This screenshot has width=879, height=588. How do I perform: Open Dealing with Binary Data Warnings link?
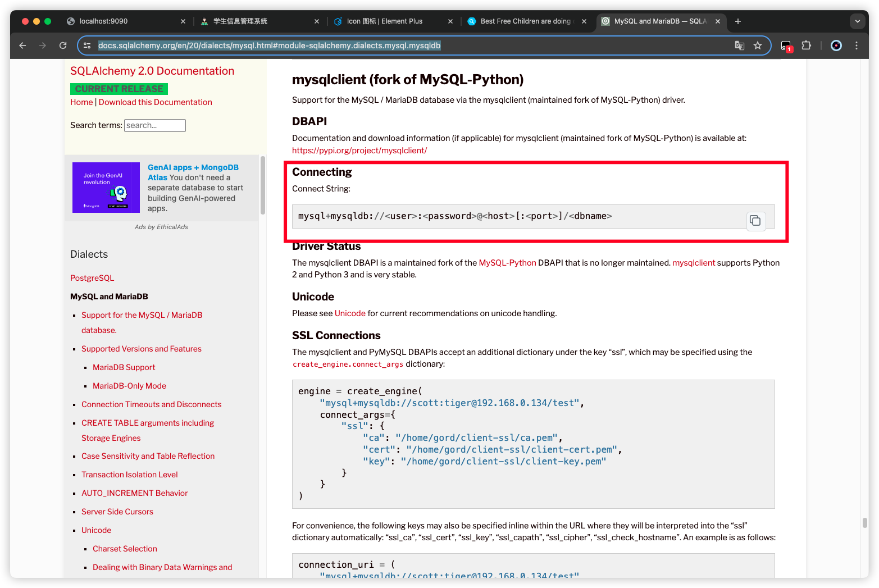coord(162,567)
